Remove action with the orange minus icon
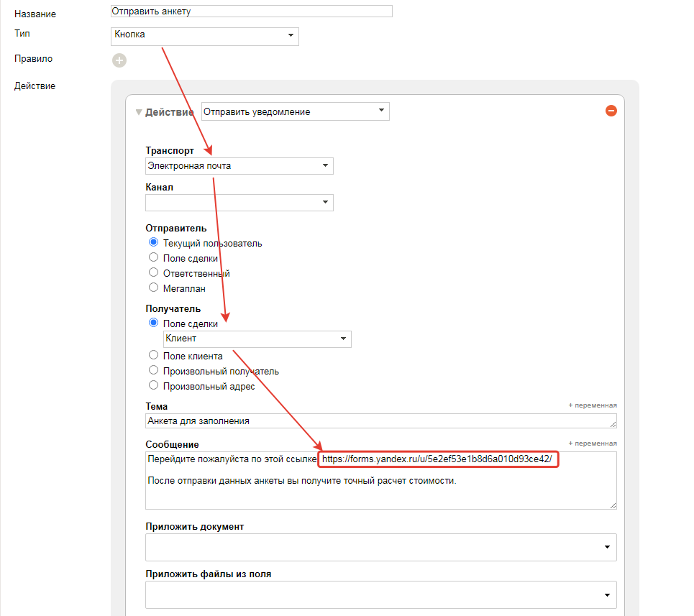This screenshot has width=694, height=616. coord(611,111)
